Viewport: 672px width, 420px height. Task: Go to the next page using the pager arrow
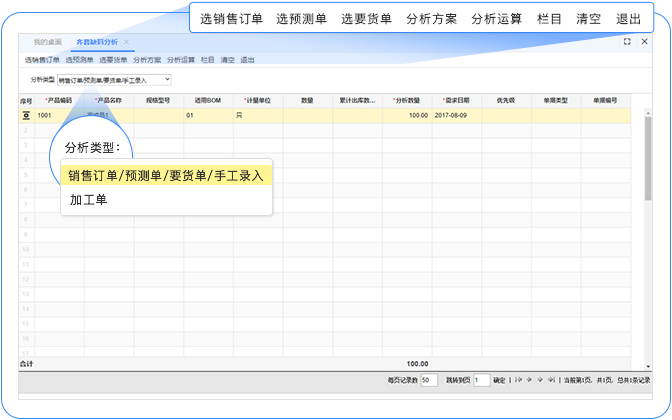click(540, 380)
